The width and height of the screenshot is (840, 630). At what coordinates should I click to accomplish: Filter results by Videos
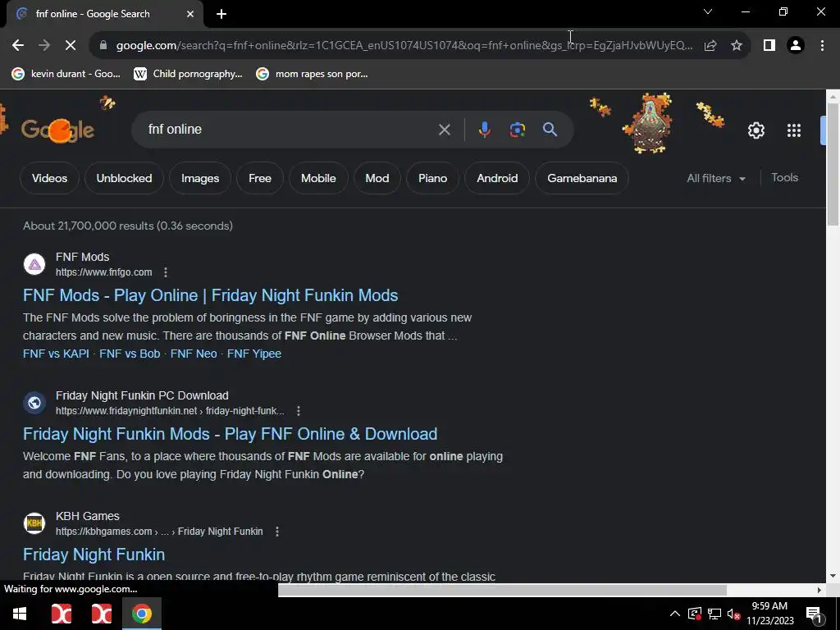click(49, 178)
